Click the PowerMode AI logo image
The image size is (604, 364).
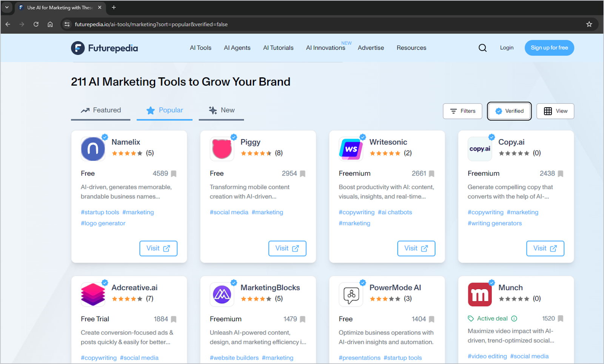click(x=351, y=294)
